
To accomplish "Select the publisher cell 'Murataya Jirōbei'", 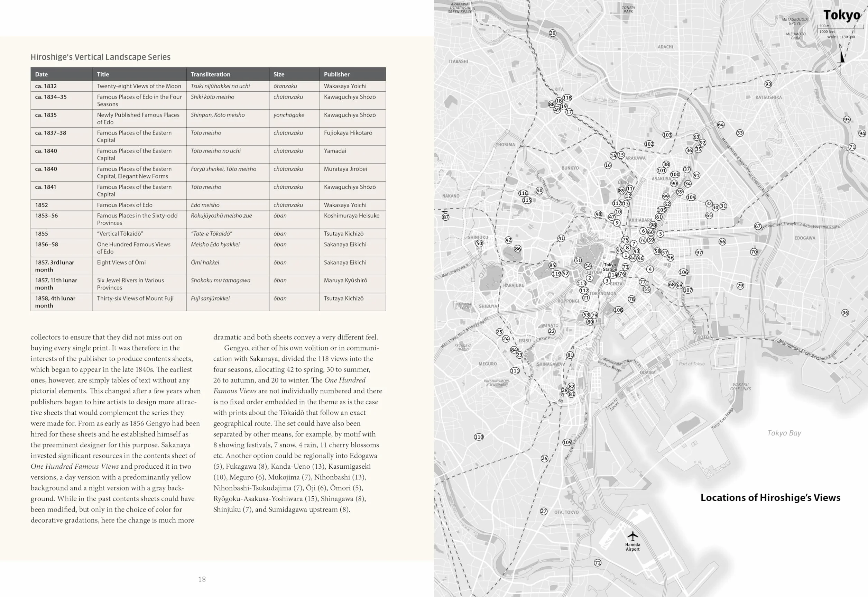I will (x=353, y=173).
